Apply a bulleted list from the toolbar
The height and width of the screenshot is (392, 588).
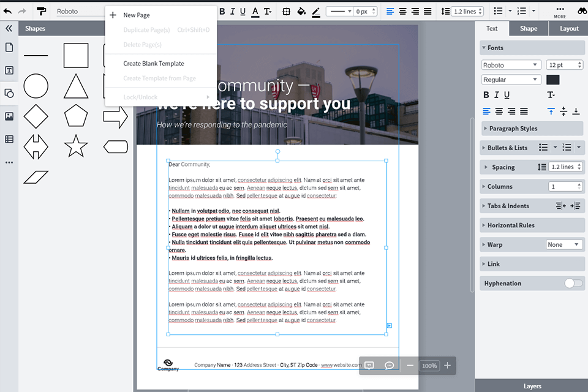click(x=499, y=11)
